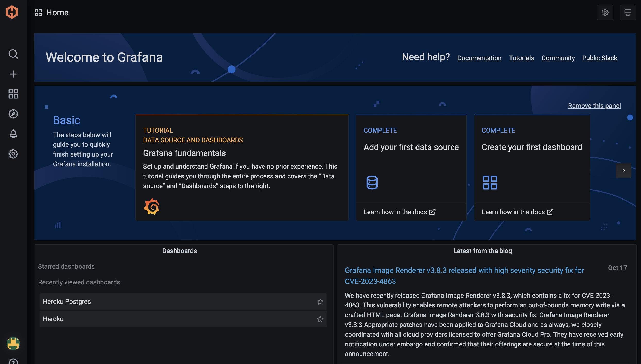This screenshot has width=641, height=364.
Task: Click the Grafana logo in tutorial card
Action: click(x=151, y=206)
